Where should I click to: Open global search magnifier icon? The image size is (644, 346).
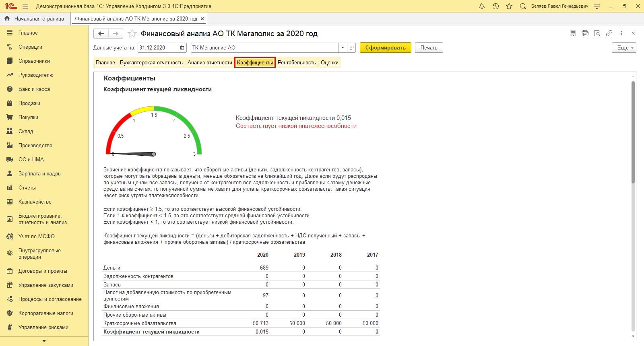tap(523, 6)
